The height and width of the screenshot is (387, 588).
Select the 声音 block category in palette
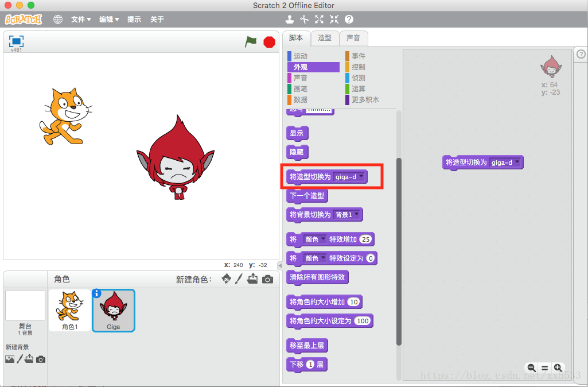pyautogui.click(x=313, y=78)
